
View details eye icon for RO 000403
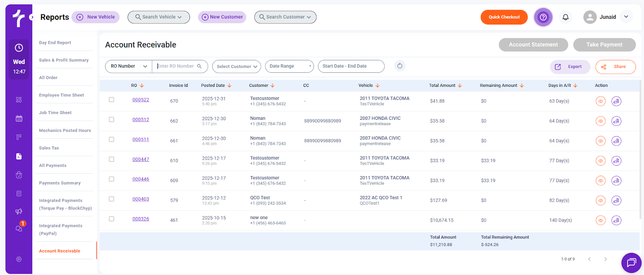click(x=601, y=201)
